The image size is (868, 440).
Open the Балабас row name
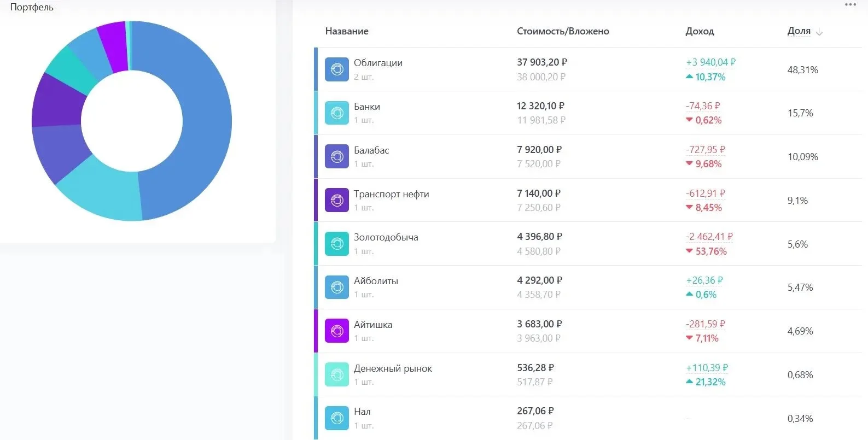pyautogui.click(x=371, y=150)
